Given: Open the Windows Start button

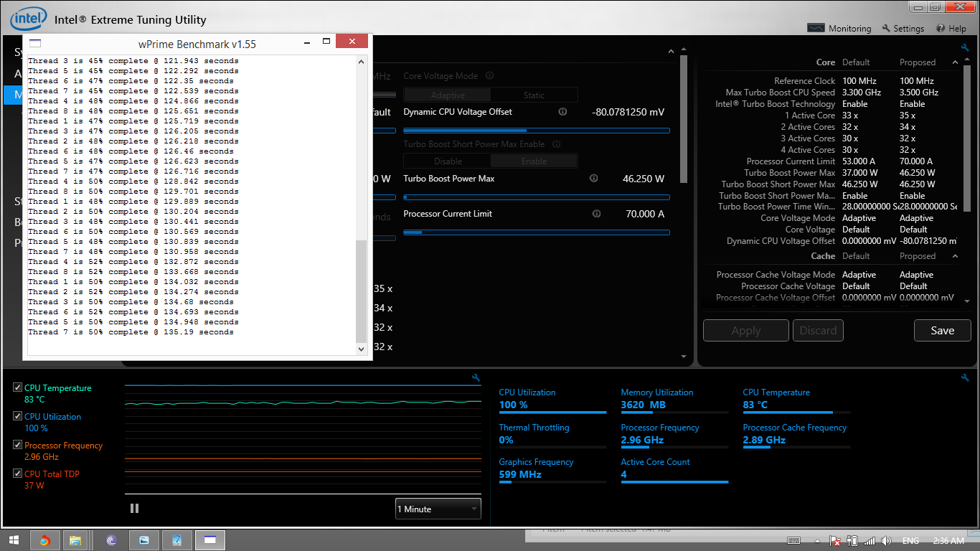Looking at the screenshot, I should click(x=14, y=540).
